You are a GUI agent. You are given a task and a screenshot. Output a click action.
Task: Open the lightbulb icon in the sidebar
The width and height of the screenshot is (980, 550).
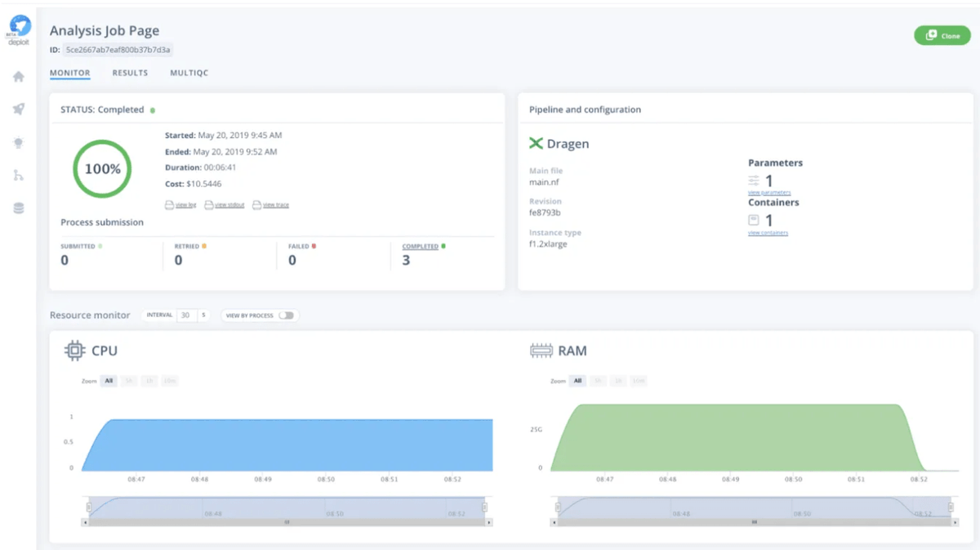coord(18,142)
